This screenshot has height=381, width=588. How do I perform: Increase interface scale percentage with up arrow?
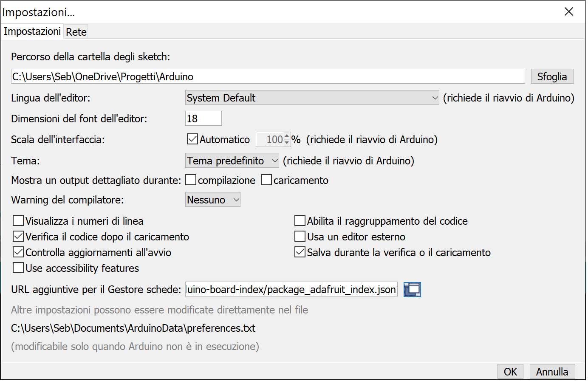287,136
